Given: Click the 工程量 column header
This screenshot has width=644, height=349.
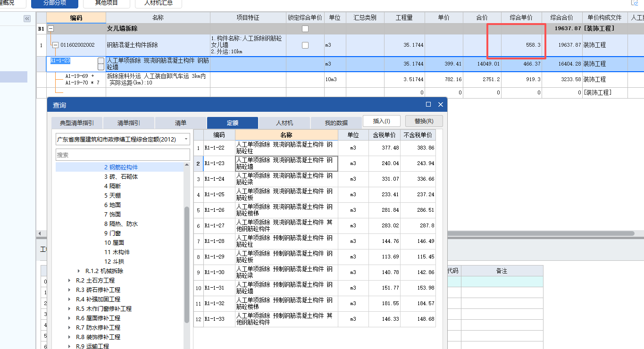Looking at the screenshot, I should point(404,17).
